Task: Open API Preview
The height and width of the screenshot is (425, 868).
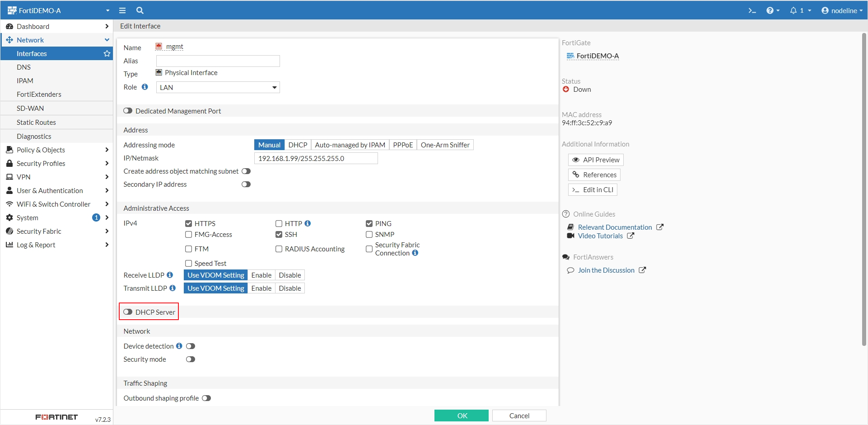Action: coord(596,160)
